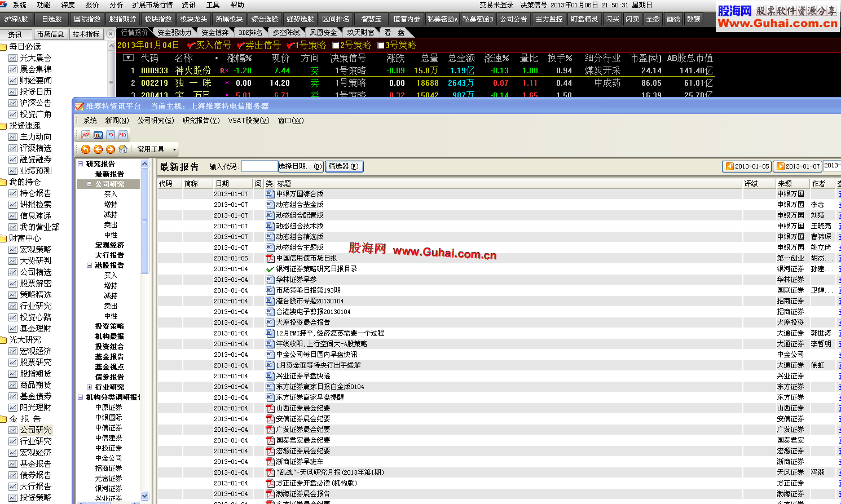The image size is (841, 504).
Task: Click the 光大晨会 chart icon
Action: tap(13, 58)
